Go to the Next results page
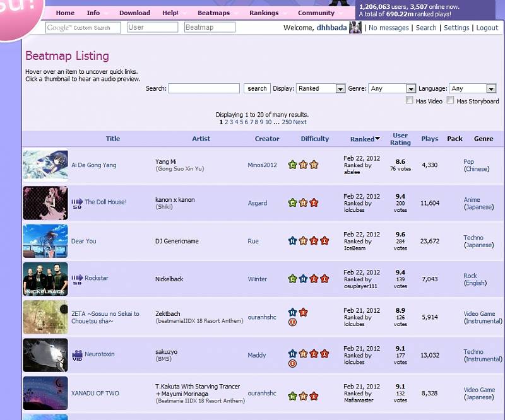This screenshot has width=505, height=420. pyautogui.click(x=300, y=122)
